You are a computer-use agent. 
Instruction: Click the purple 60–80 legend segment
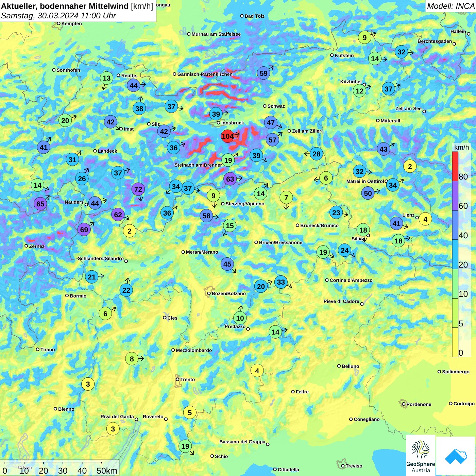point(455,196)
